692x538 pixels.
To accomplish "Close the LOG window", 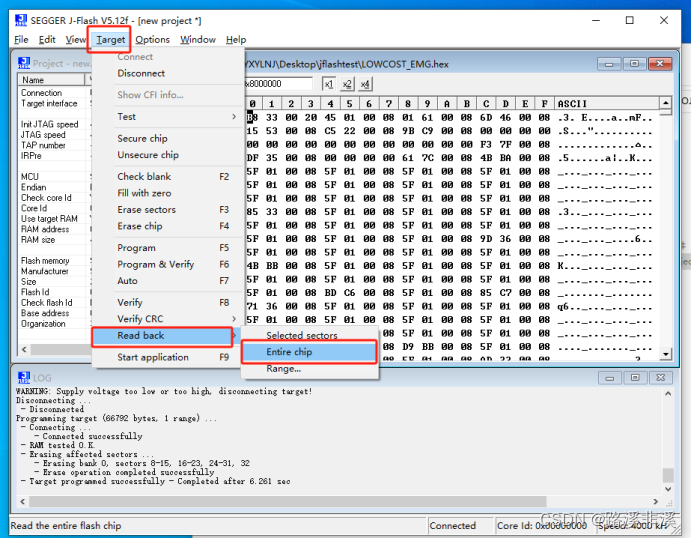I will tap(661, 378).
